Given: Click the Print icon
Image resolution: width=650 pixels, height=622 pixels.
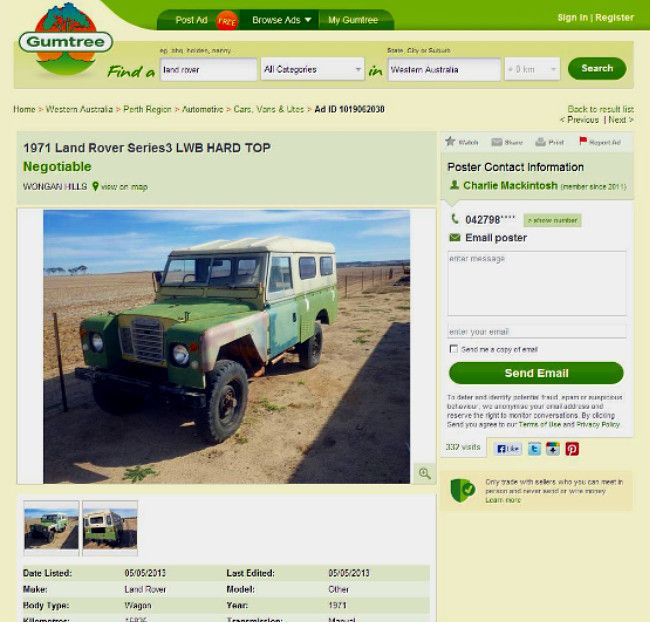Looking at the screenshot, I should (540, 142).
